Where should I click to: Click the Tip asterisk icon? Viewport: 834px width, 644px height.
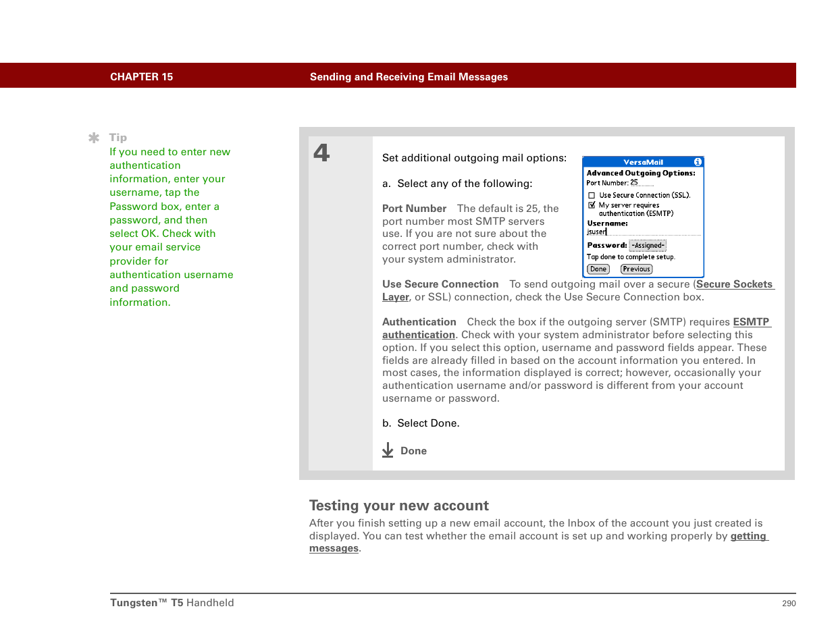point(94,138)
